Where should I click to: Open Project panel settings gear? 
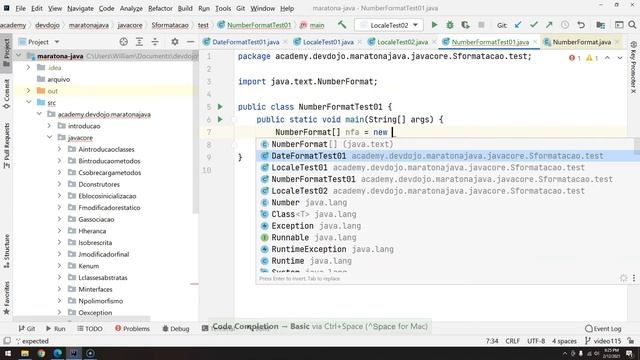coord(175,42)
